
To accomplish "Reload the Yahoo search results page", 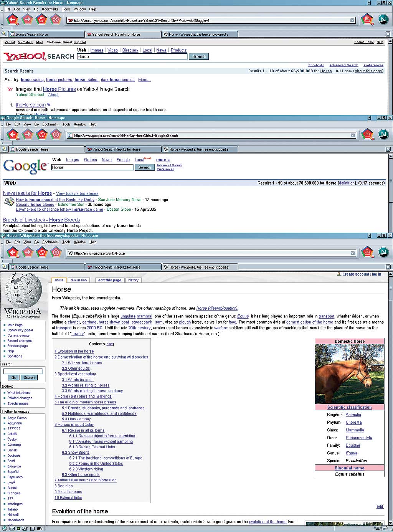I will point(41,19).
